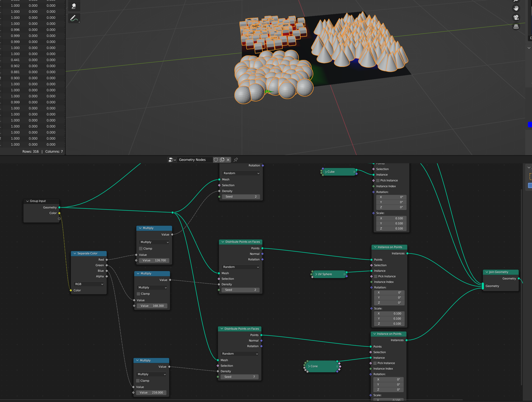Edit the Seed 7 field
The height and width of the screenshot is (402, 532).
point(239,377)
